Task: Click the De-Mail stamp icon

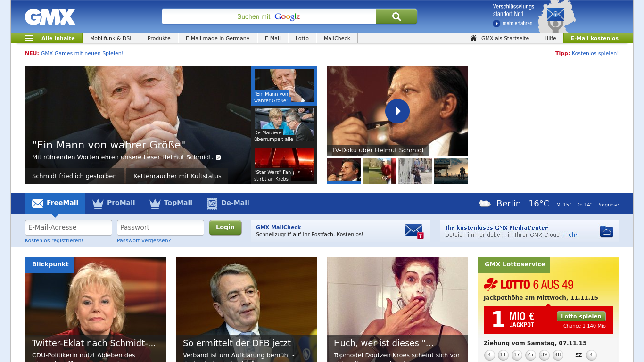Action: point(212,204)
